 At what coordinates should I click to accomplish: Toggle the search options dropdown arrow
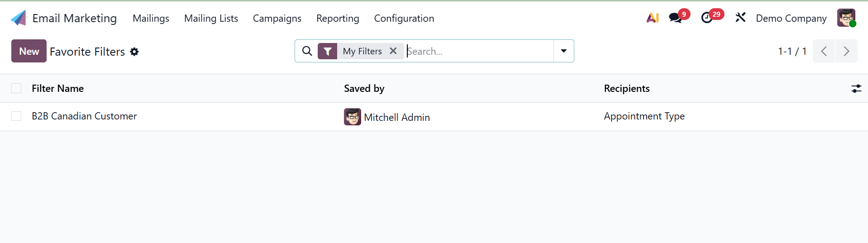tap(564, 51)
